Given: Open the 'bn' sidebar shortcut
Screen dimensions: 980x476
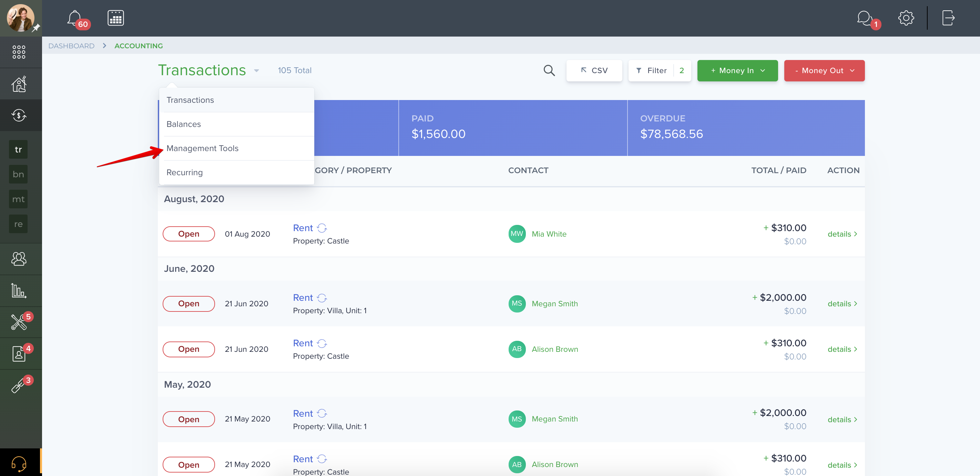Looking at the screenshot, I should coord(18,174).
